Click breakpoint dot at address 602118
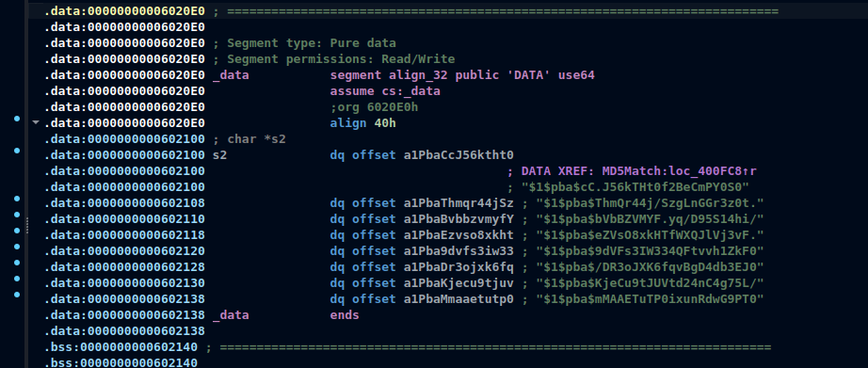The width and height of the screenshot is (868, 368). click(17, 231)
